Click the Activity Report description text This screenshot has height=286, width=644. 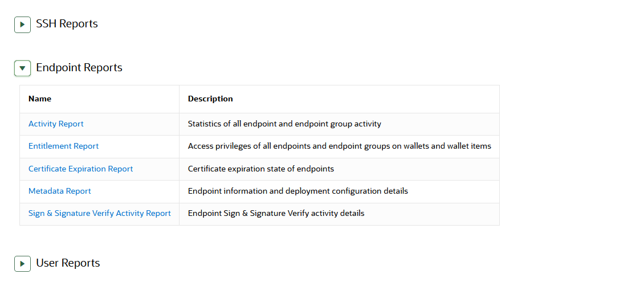pos(284,124)
